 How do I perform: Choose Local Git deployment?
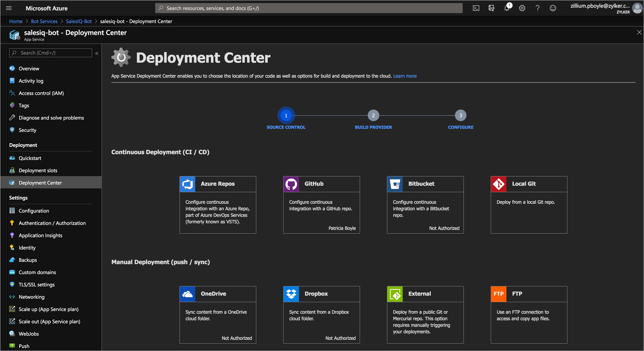[529, 205]
